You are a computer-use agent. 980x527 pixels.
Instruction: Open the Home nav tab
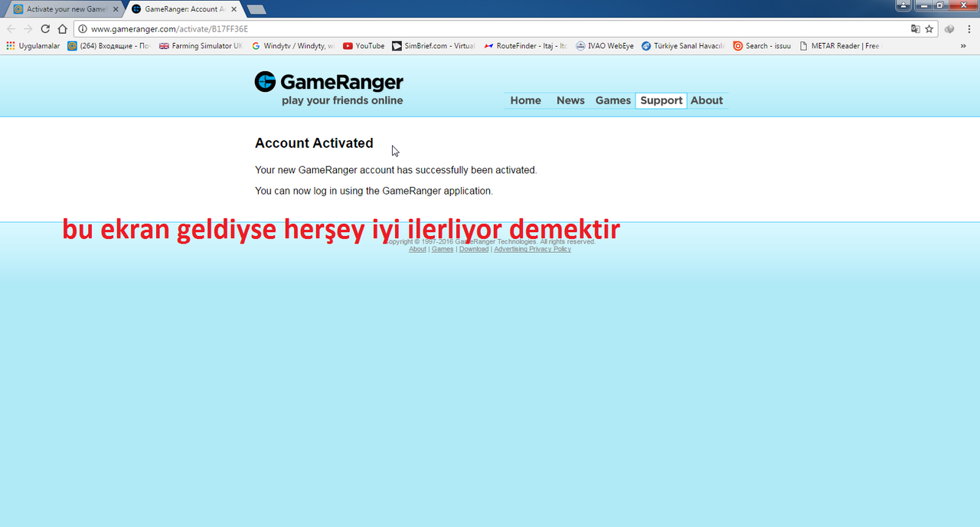point(525,100)
